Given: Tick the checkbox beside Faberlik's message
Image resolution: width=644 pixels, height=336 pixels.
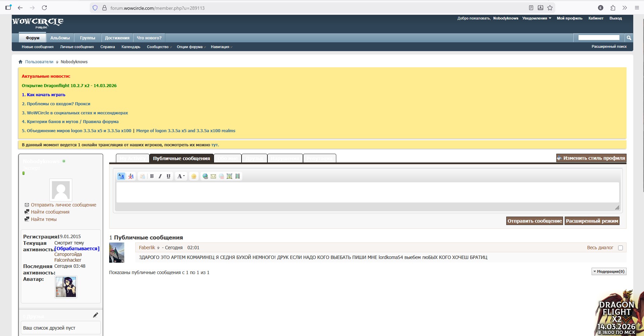Looking at the screenshot, I should [620, 248].
